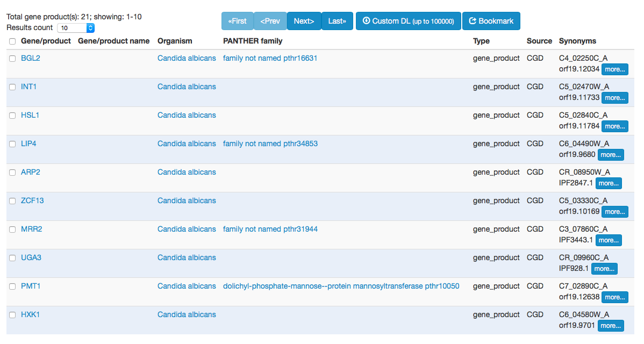The height and width of the screenshot is (344, 644).
Task: Check the PMT1 row checkbox
Action: click(x=12, y=286)
